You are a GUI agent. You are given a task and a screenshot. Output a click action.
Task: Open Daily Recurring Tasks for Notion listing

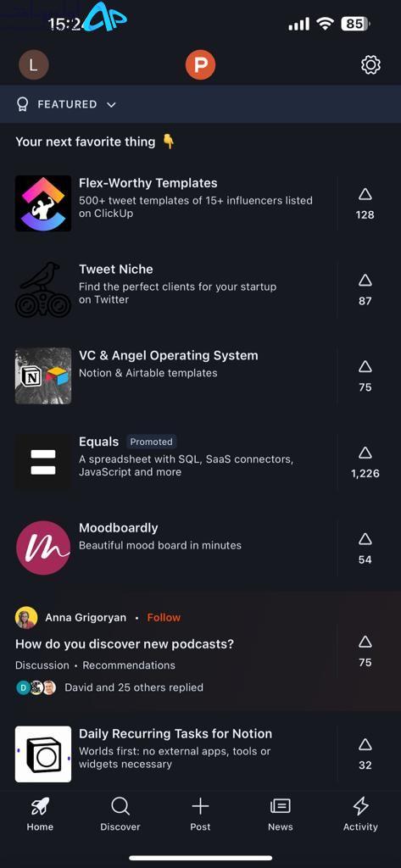tap(175, 754)
